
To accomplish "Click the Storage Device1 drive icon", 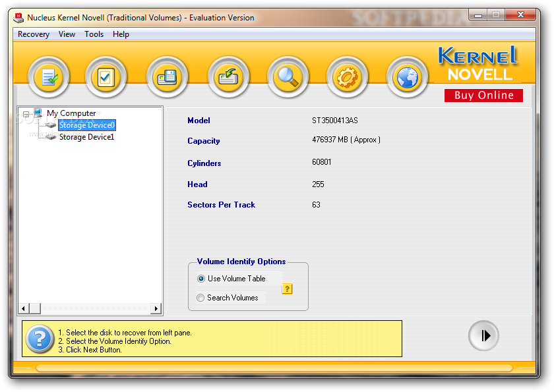I will [51, 137].
